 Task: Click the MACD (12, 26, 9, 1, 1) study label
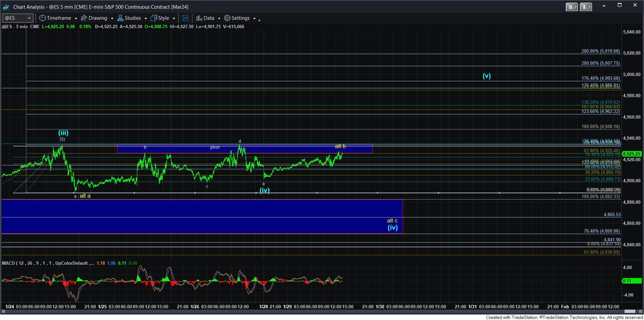point(48,263)
